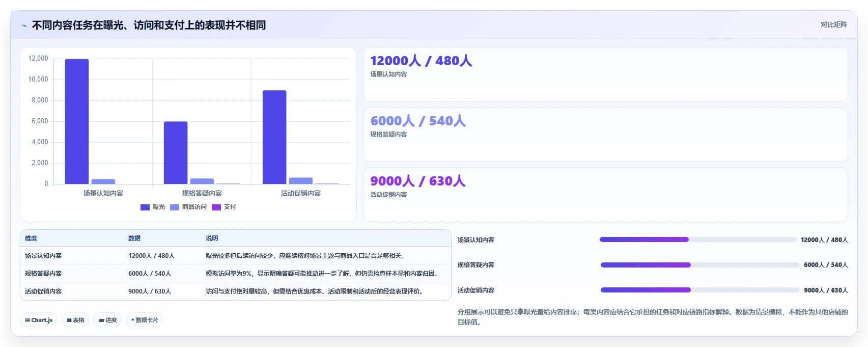Click the 表格 chip
The width and height of the screenshot is (868, 347).
point(75,320)
